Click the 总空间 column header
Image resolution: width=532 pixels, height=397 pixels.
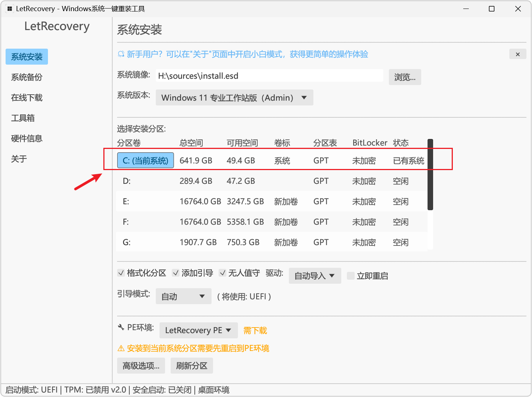191,143
